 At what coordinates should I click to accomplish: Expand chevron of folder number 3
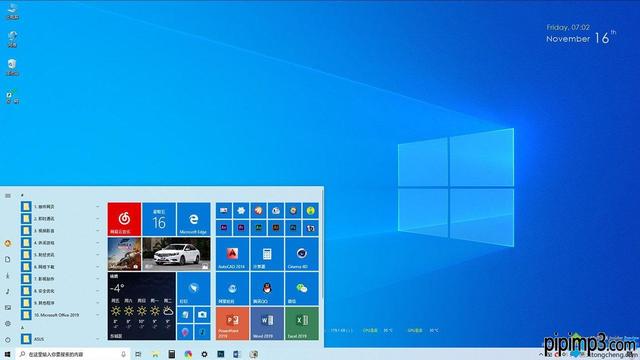pyautogui.click(x=98, y=231)
